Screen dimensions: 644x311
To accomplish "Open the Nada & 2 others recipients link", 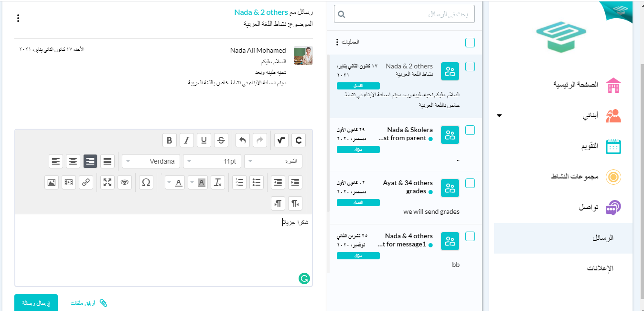I will tap(261, 12).
